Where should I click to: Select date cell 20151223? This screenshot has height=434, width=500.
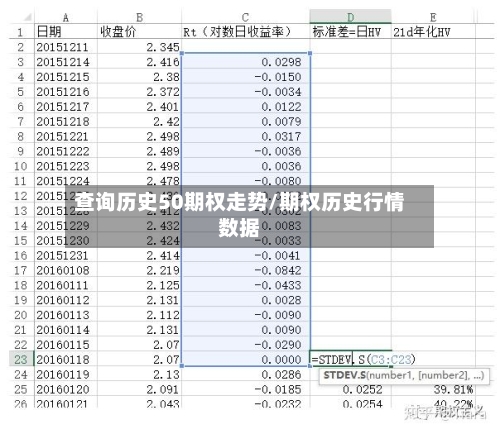tap(66, 166)
